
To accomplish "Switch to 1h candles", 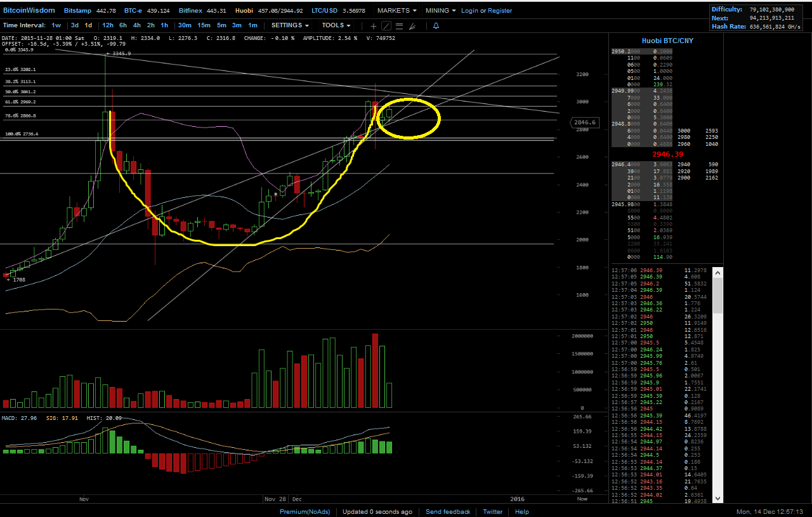I will coord(164,25).
